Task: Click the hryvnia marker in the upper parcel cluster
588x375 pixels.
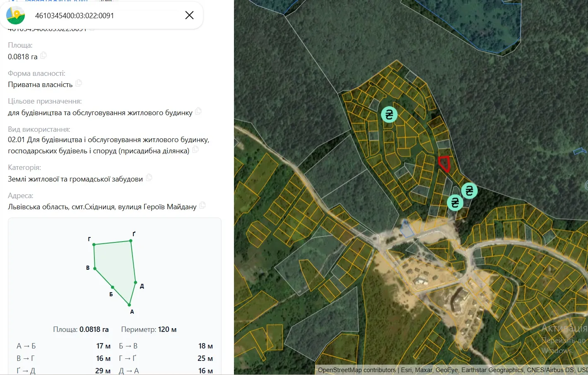Action: tap(389, 114)
